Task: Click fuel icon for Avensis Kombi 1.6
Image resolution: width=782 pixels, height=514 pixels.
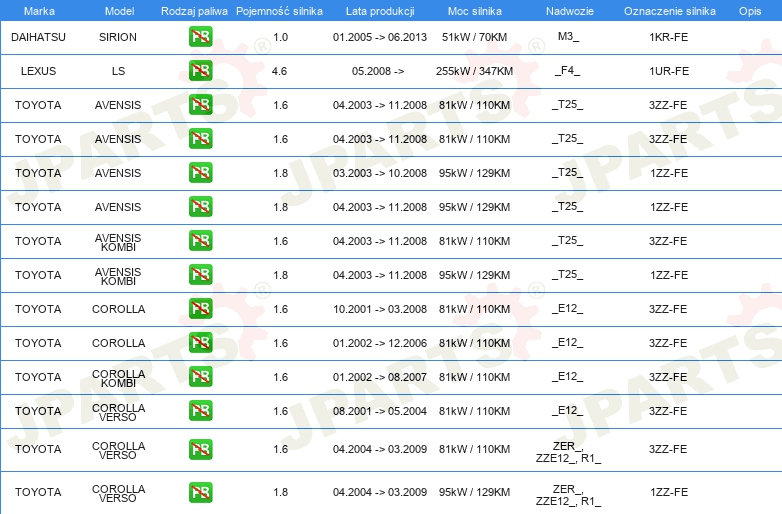Action: [x=200, y=240]
